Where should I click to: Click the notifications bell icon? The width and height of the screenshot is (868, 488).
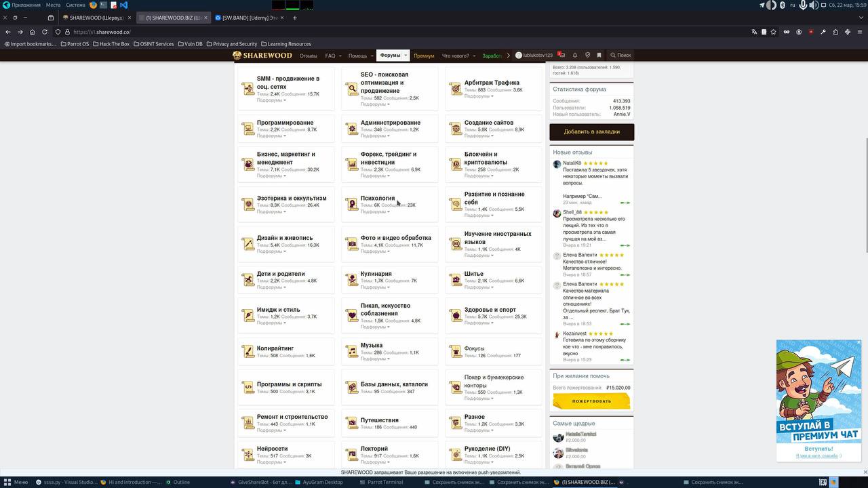pyautogui.click(x=575, y=55)
